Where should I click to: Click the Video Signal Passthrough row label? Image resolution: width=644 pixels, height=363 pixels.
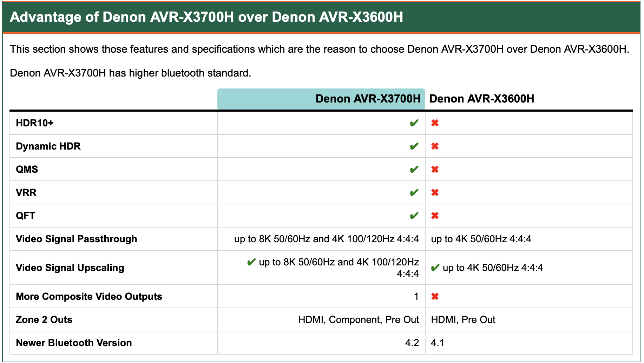pyautogui.click(x=77, y=239)
